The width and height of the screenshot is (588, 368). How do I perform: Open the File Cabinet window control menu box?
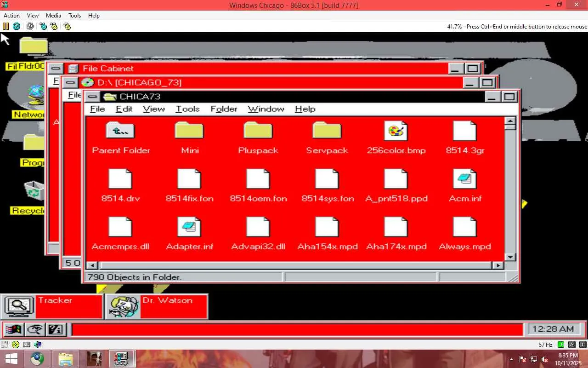click(56, 69)
